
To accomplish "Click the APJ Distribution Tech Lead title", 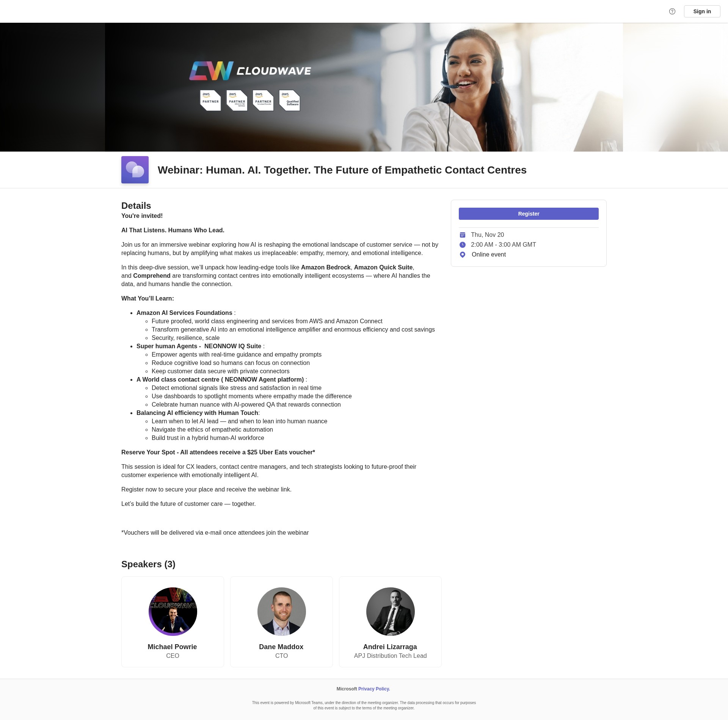I will [391, 656].
